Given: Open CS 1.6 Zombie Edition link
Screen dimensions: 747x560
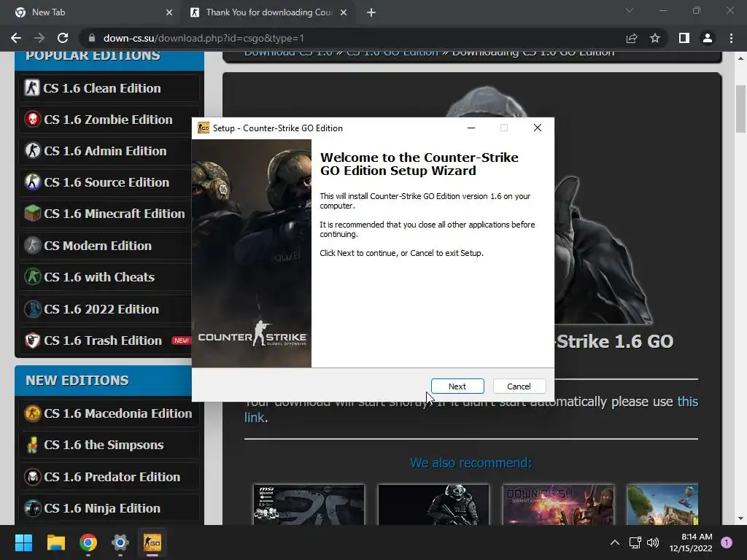Looking at the screenshot, I should (108, 120).
